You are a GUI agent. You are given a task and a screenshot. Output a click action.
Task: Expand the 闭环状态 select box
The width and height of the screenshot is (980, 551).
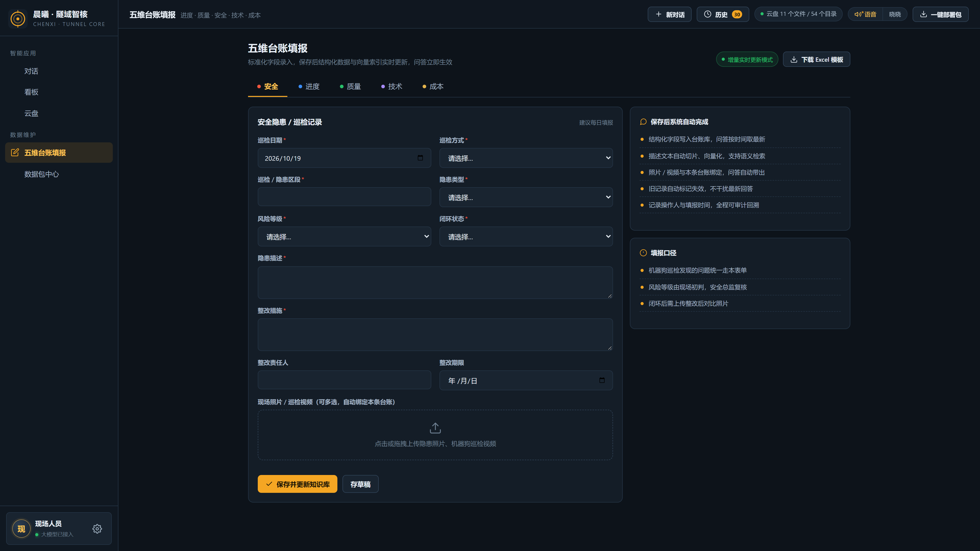click(526, 236)
